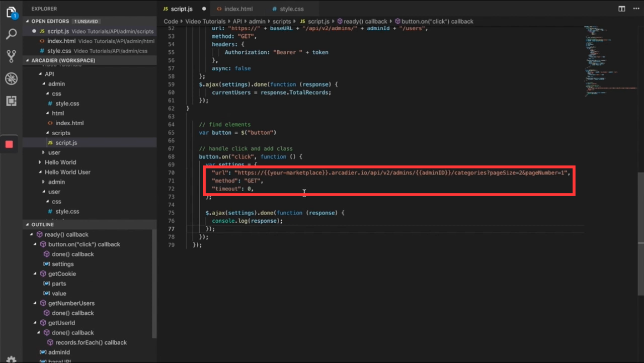Screen dimensions: 644x363
Task: Click the unsaved dot on the script.js tab
Action: click(x=204, y=9)
